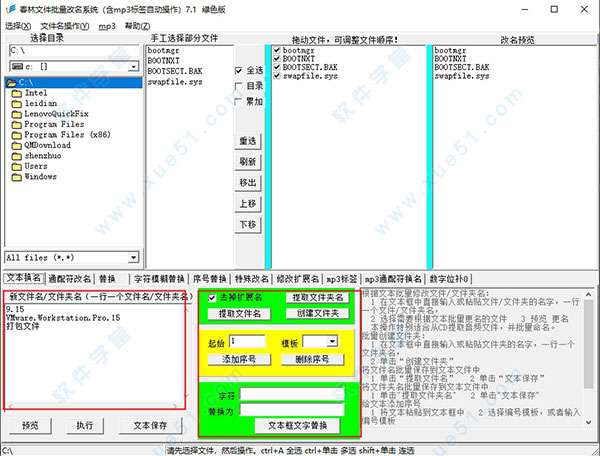
Task: Click the 重选 button
Action: pos(248,141)
